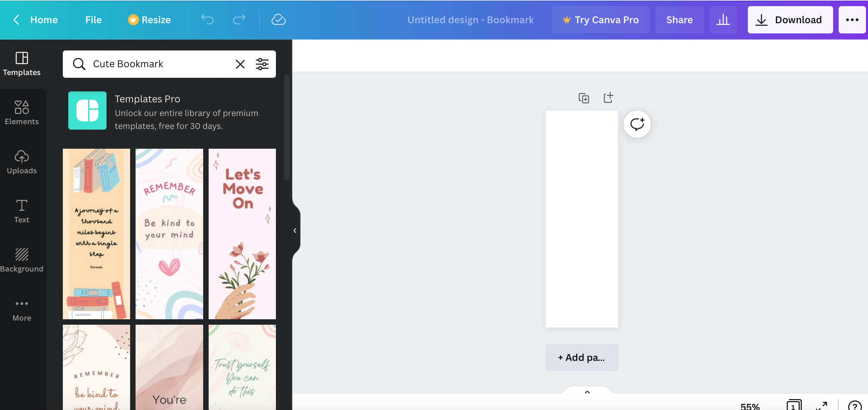Image resolution: width=868 pixels, height=410 pixels.
Task: Click the 'Let's Move On' bookmark thumbnail
Action: [242, 233]
